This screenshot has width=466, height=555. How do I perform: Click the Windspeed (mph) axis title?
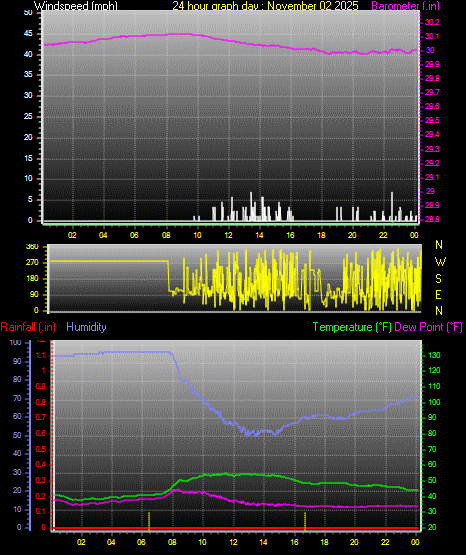click(75, 6)
